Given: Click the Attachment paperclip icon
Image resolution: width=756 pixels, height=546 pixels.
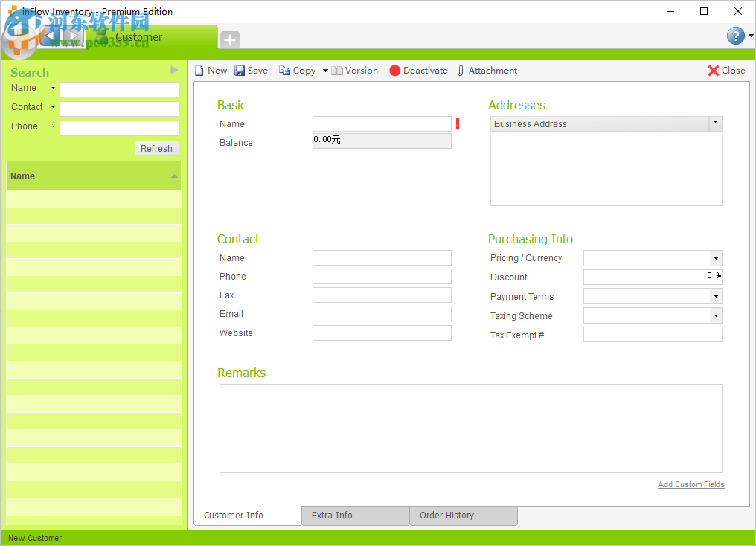Looking at the screenshot, I should click(460, 71).
